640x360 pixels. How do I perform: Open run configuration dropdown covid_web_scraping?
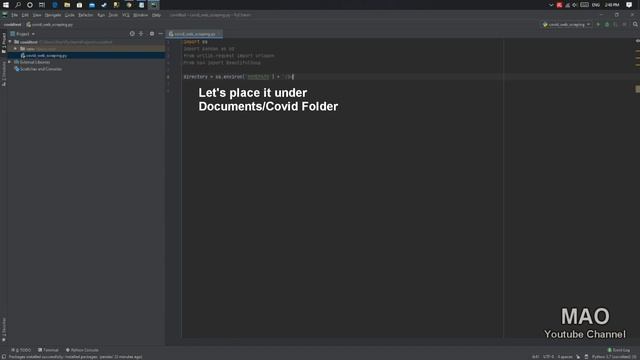(x=567, y=24)
